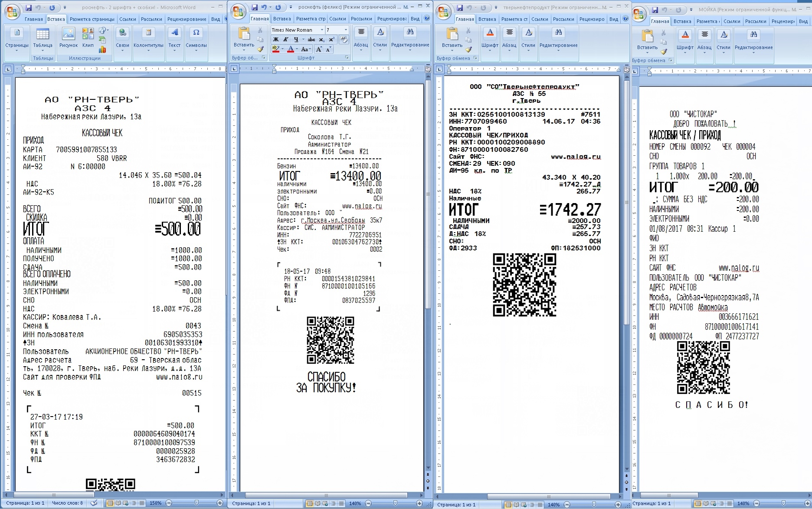This screenshot has width=812, height=509.
Task: Click the www.nalog.ru link in тверьнефтепродукт receipt
Action: (576, 157)
